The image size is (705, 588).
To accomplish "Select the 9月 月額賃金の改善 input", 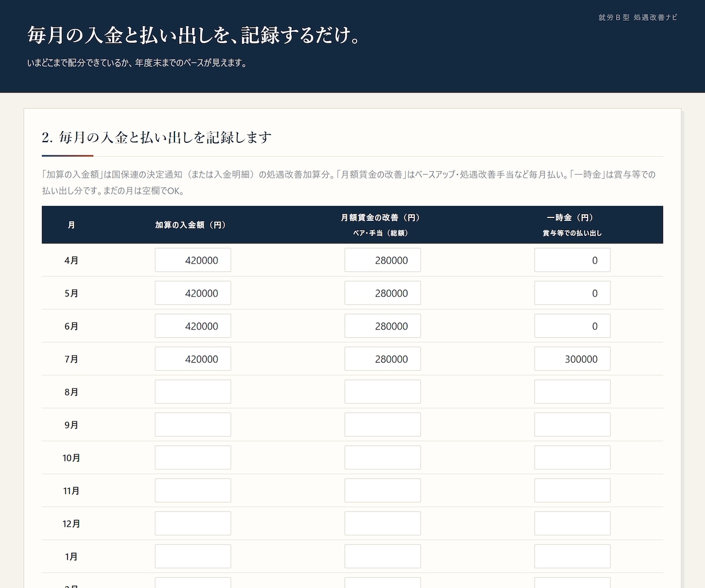I will (x=383, y=425).
